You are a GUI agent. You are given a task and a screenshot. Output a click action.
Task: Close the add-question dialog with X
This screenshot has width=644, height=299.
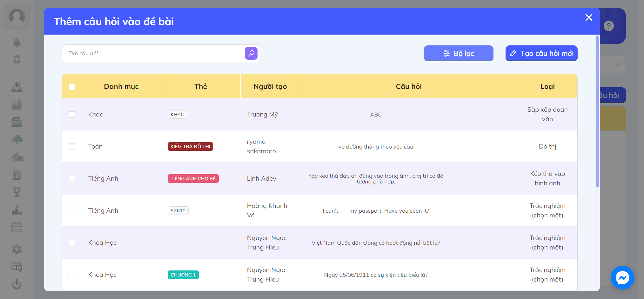589,17
